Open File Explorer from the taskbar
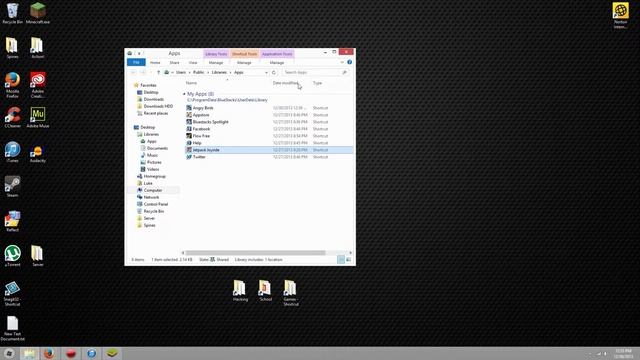 tap(29, 353)
